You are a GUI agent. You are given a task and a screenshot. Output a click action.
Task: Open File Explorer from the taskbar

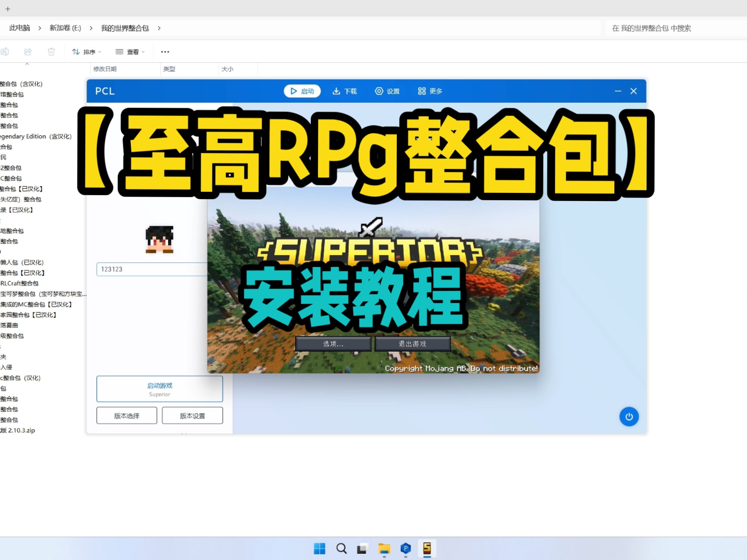coord(384,549)
